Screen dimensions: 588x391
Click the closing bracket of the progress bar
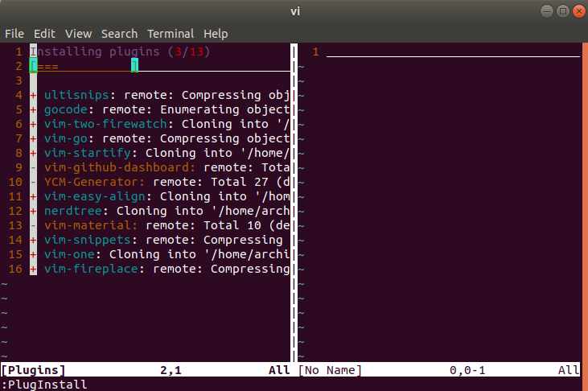[134, 66]
